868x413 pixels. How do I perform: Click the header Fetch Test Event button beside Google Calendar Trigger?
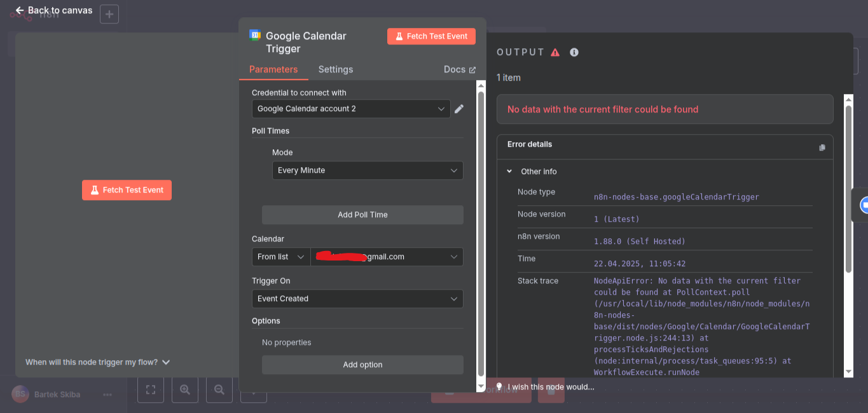click(x=431, y=36)
